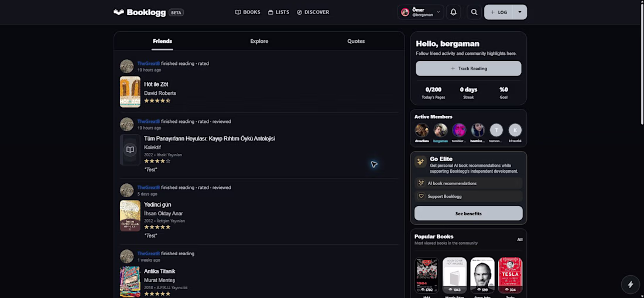Open the 1984 popular book cover
Image resolution: width=644 pixels, height=298 pixels.
point(426,275)
